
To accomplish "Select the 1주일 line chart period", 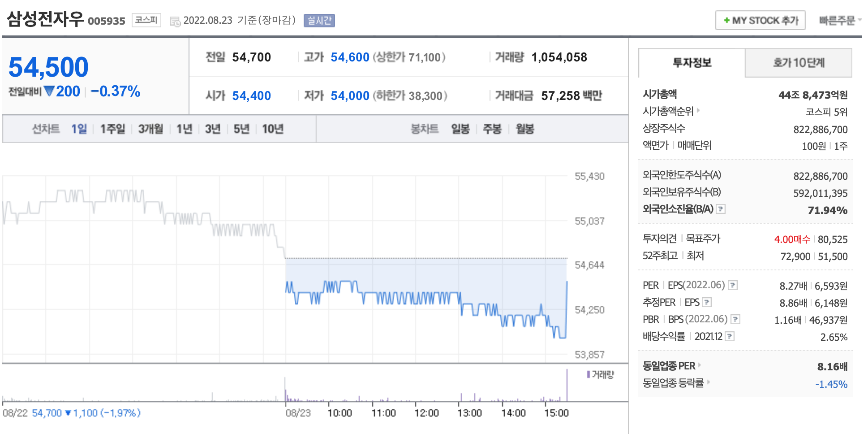I will [113, 129].
